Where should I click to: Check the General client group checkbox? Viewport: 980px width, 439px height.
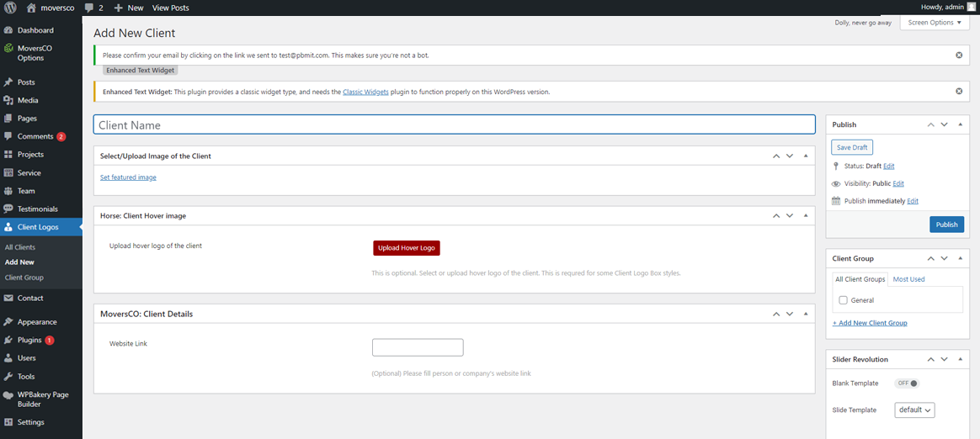coord(844,300)
